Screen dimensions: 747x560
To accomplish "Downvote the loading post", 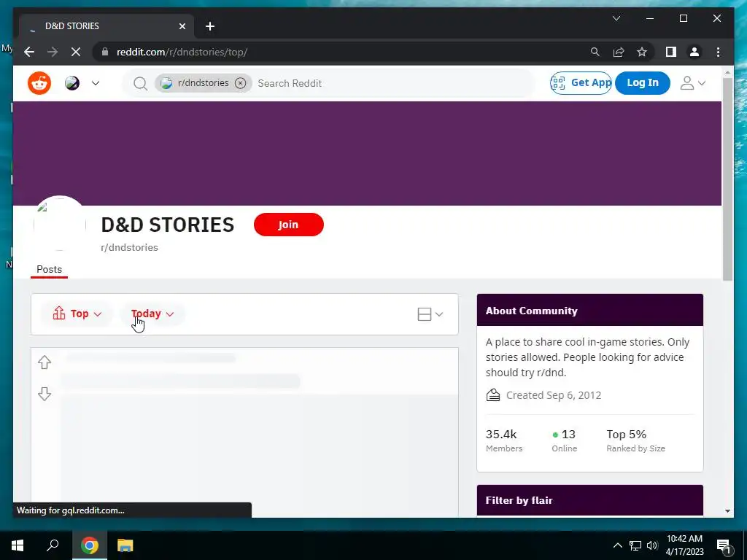I will [x=44, y=394].
